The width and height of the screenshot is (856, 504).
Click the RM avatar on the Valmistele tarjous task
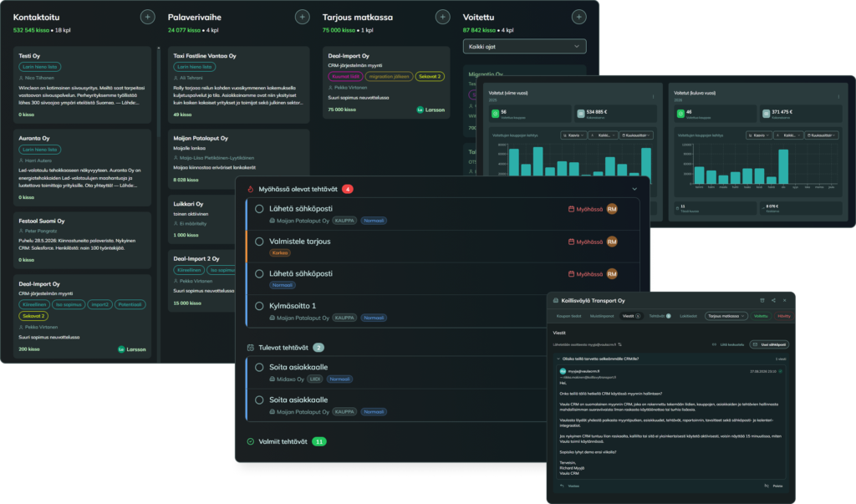tap(612, 242)
